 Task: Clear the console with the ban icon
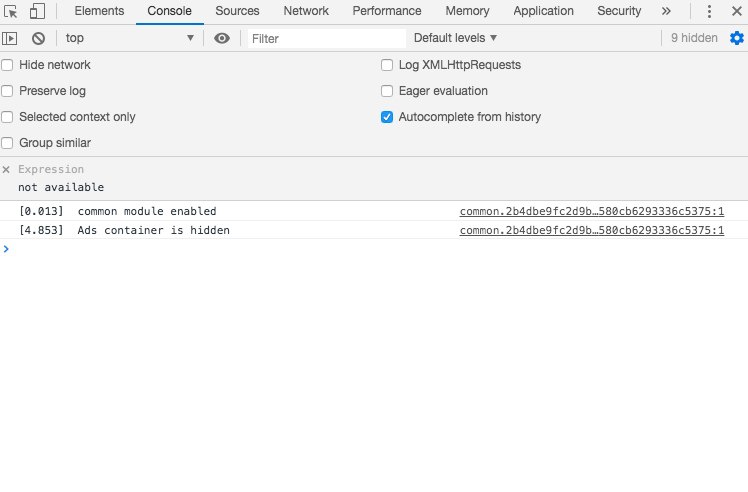(x=38, y=38)
